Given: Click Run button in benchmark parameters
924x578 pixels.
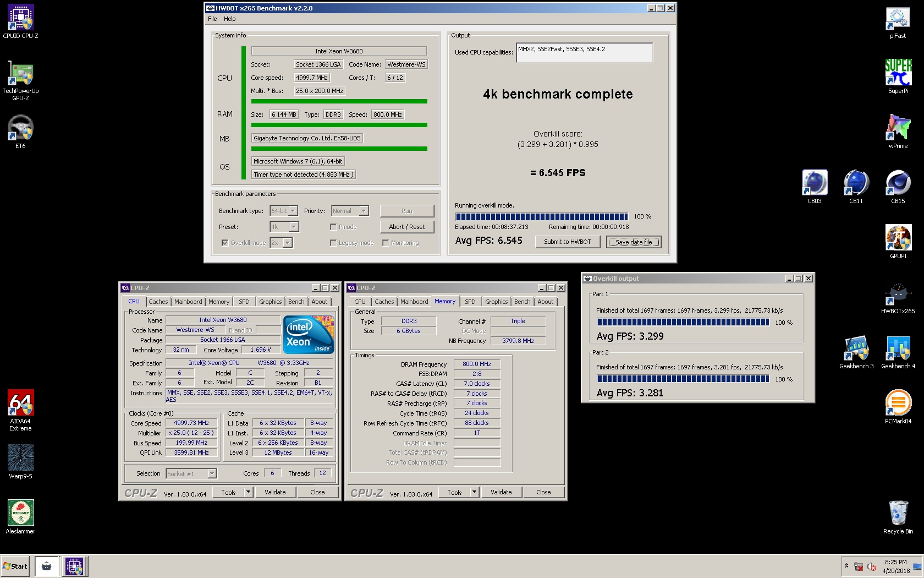Looking at the screenshot, I should tap(406, 211).
